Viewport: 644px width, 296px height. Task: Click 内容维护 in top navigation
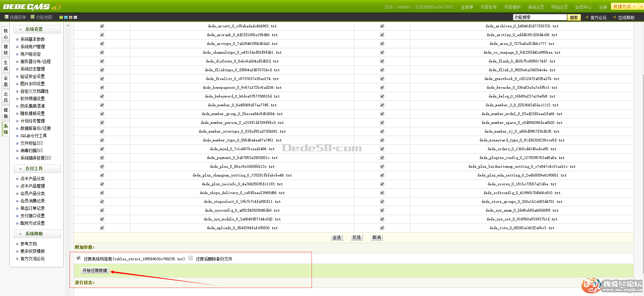point(512,7)
